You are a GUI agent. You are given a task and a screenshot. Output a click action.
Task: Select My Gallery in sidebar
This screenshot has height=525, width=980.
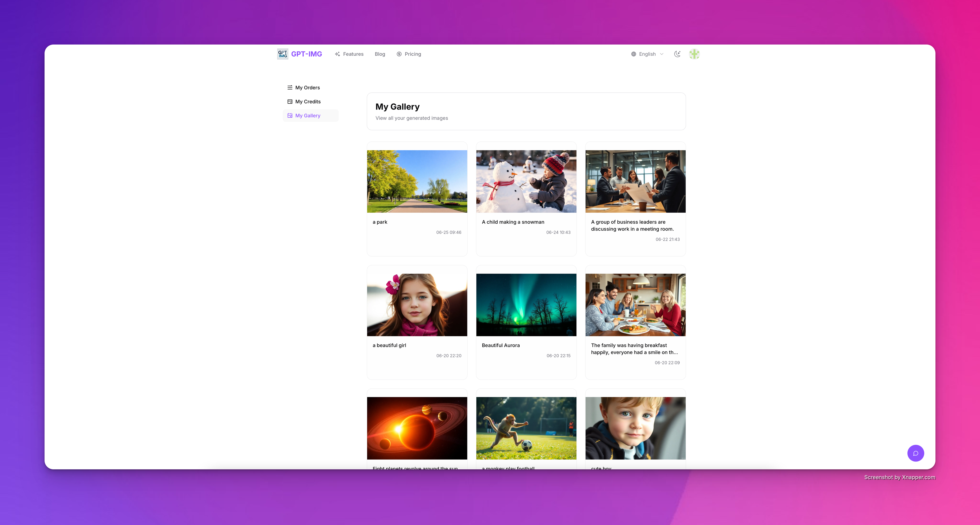tap(310, 116)
